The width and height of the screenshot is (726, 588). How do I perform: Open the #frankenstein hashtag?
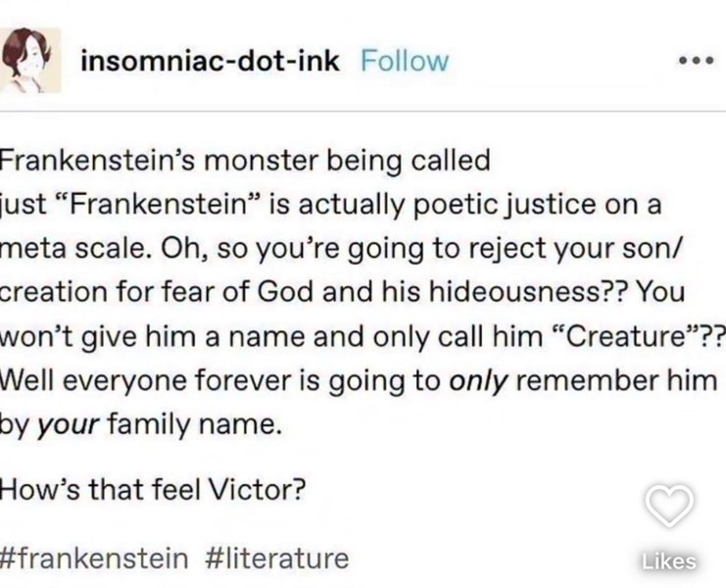click(94, 558)
